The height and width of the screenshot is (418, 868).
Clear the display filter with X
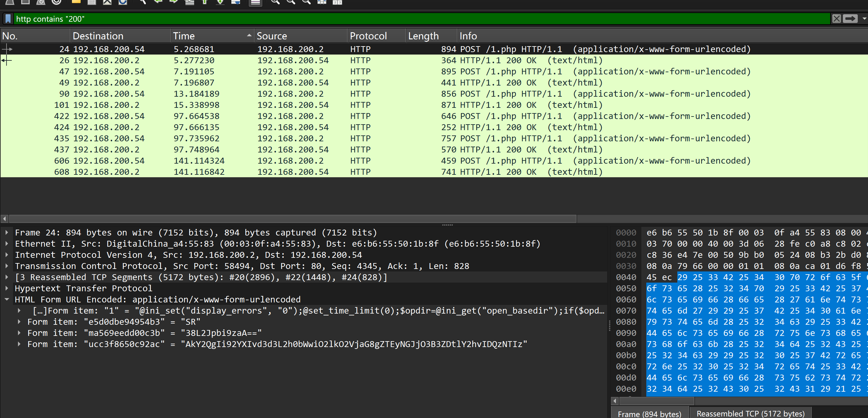836,19
